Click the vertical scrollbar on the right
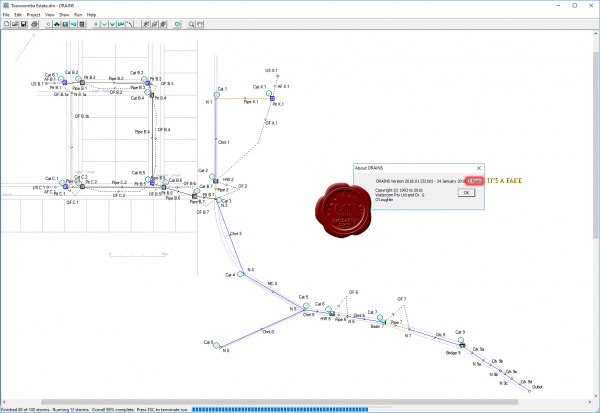Image resolution: width=600 pixels, height=413 pixels. [x=596, y=200]
